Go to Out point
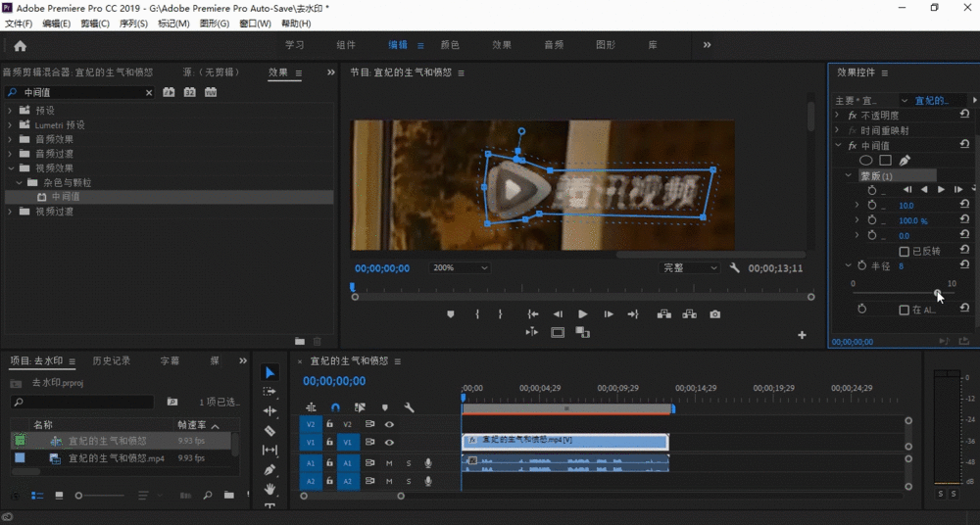 pos(633,314)
